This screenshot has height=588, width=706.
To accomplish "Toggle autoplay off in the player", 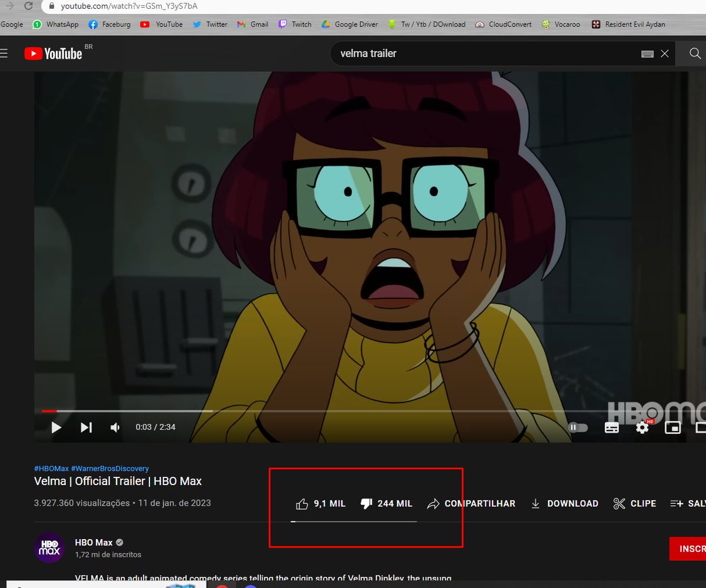I will [x=577, y=427].
